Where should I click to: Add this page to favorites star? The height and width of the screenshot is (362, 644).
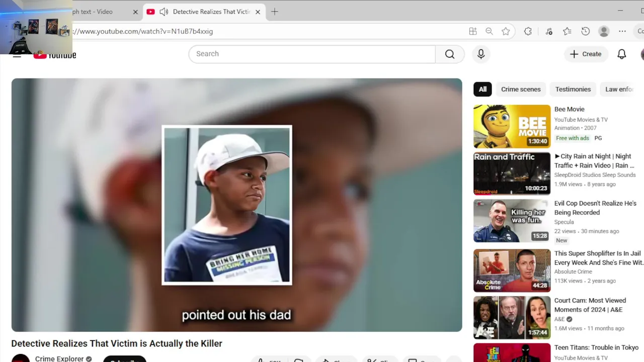pyautogui.click(x=506, y=31)
